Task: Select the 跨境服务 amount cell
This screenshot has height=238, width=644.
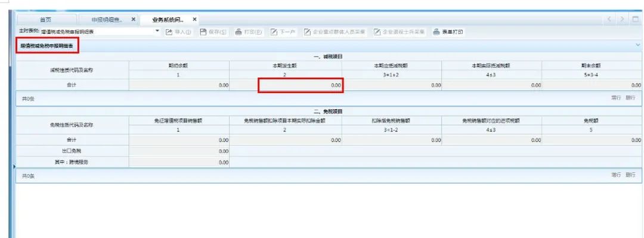Action: [179, 162]
